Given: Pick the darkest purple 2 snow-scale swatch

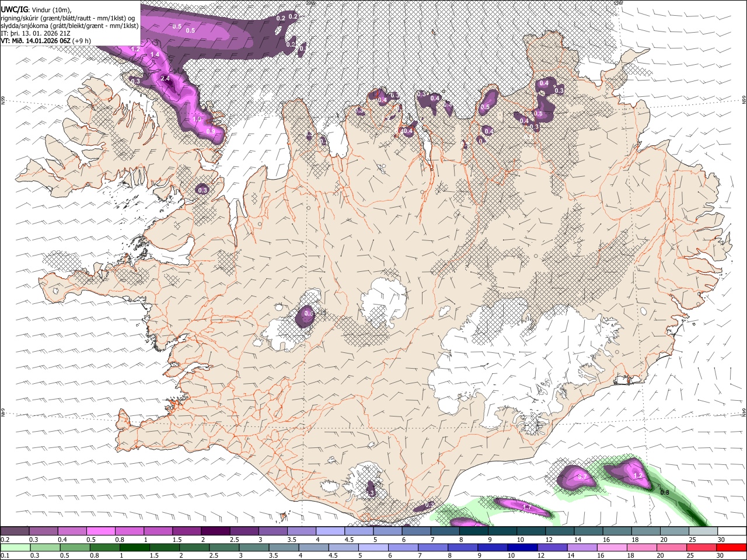Looking at the screenshot, I should click(215, 531).
